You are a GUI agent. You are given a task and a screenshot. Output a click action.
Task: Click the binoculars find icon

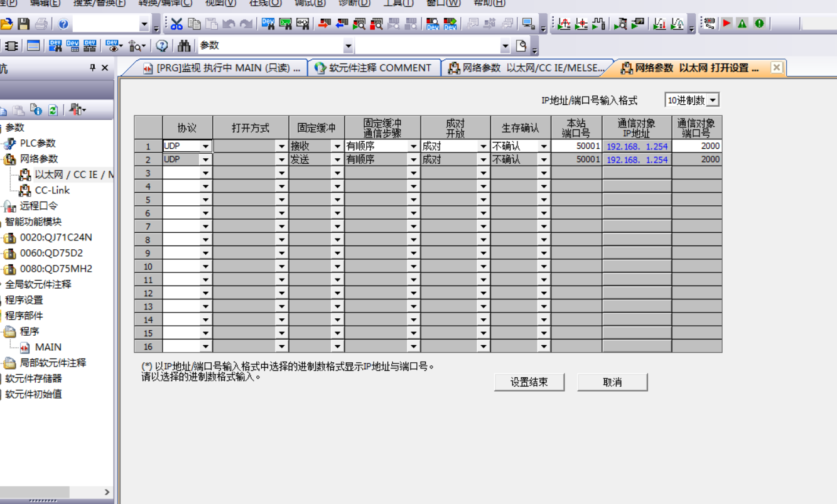(183, 46)
